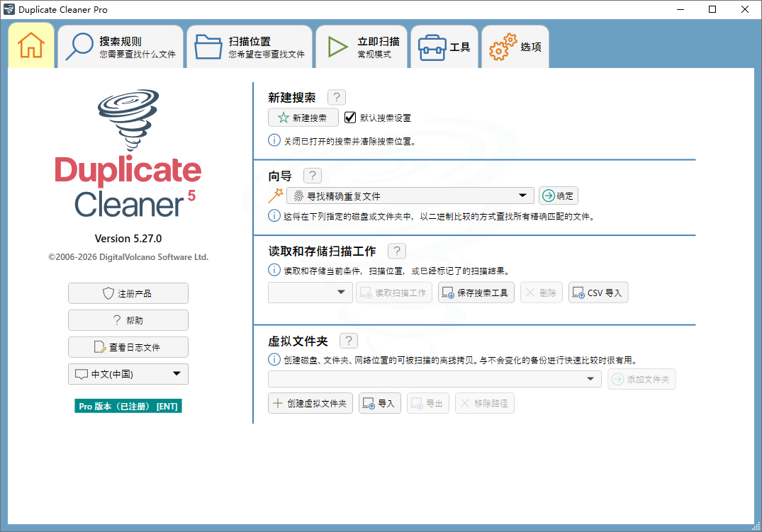Open the 选项 settings tab
Image resolution: width=762 pixels, height=532 pixels.
click(x=515, y=47)
